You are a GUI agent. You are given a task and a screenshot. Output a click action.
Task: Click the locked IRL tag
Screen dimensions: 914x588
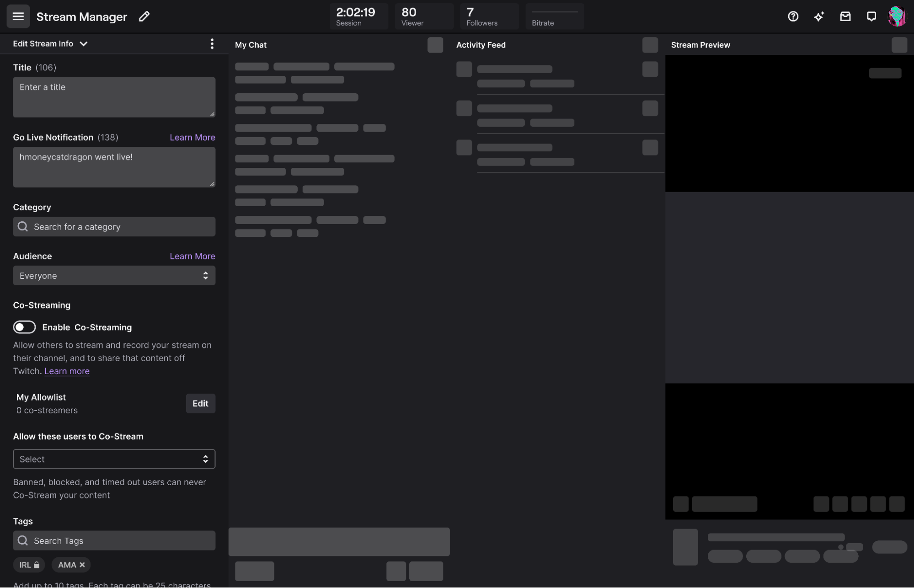tap(28, 565)
